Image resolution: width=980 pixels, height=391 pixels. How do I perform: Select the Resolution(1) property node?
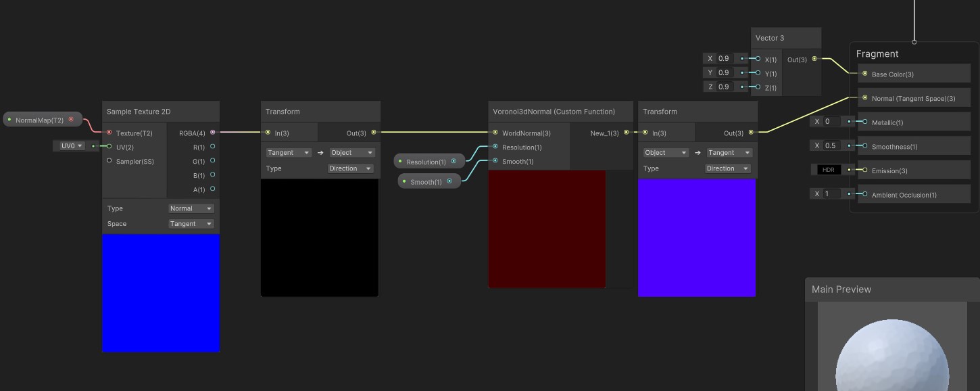click(430, 162)
